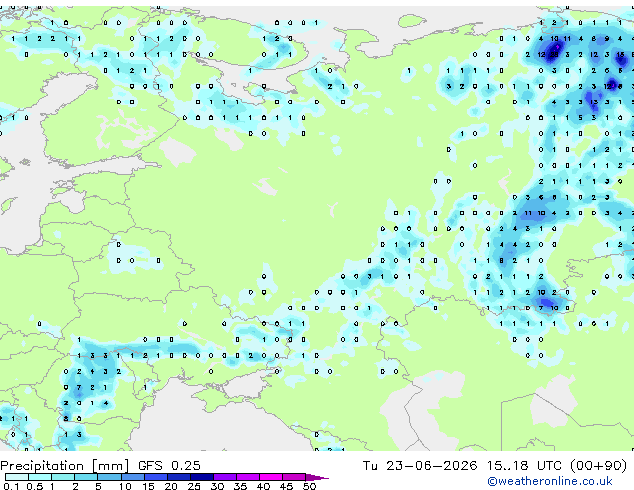Select the 15–20 mm blue legend swatch
Image resolution: width=634 pixels, height=490 pixels.
tap(155, 477)
